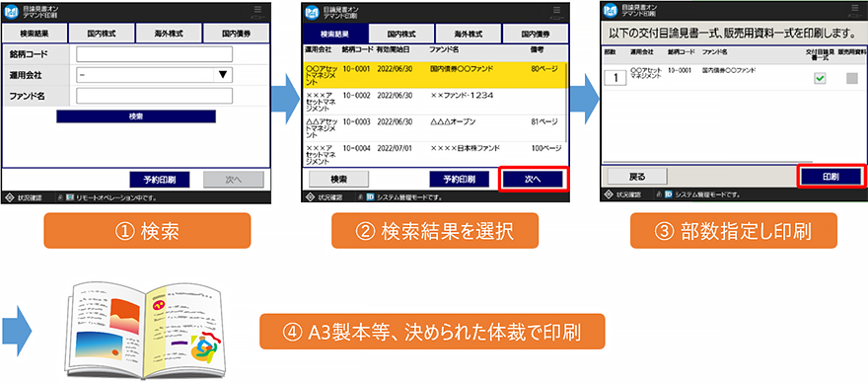Toggle the 販売用資料 checkbox on print screen
868x383 pixels.
(x=851, y=79)
